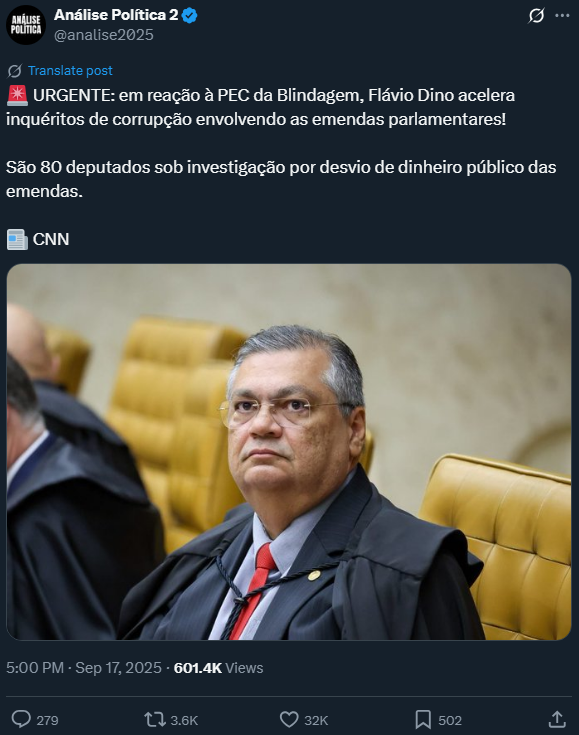Image resolution: width=579 pixels, height=735 pixels.
Task: Click the 5:00 PM Sep 17, 2025 timestamp
Action: (84, 668)
